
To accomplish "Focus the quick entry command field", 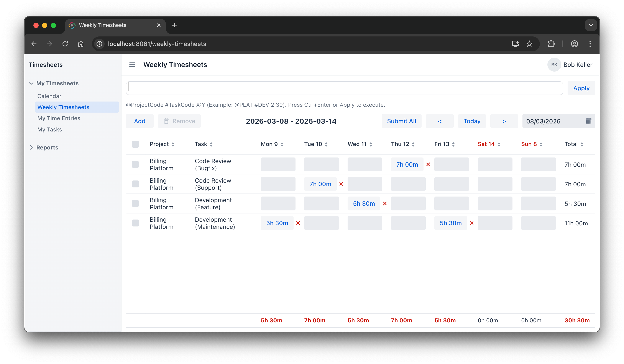I will 344,88.
